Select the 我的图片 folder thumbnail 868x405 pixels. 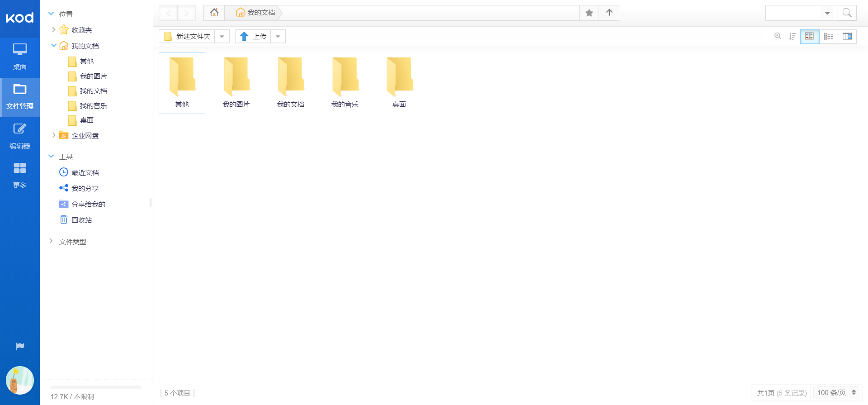click(x=236, y=82)
